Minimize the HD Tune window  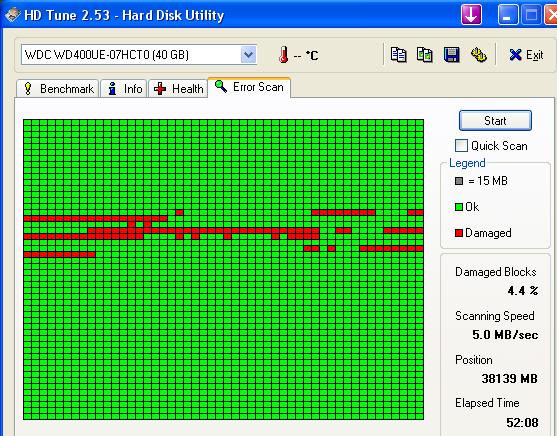tap(508, 15)
